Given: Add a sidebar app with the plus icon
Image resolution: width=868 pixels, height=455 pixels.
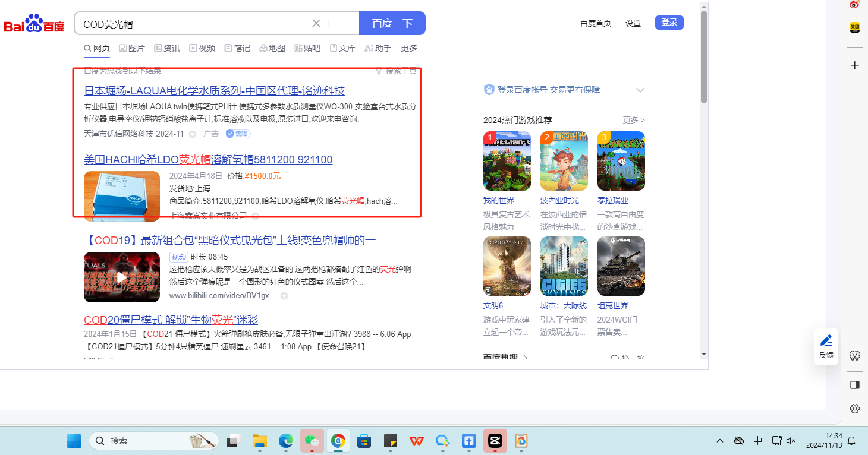Looking at the screenshot, I should click(855, 65).
